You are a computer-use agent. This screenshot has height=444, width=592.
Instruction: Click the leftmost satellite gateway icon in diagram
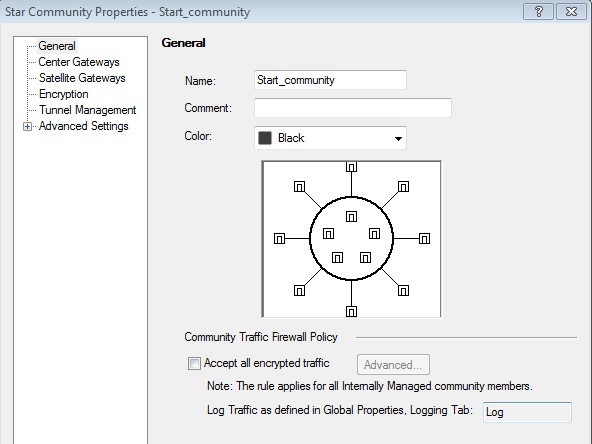(279, 239)
